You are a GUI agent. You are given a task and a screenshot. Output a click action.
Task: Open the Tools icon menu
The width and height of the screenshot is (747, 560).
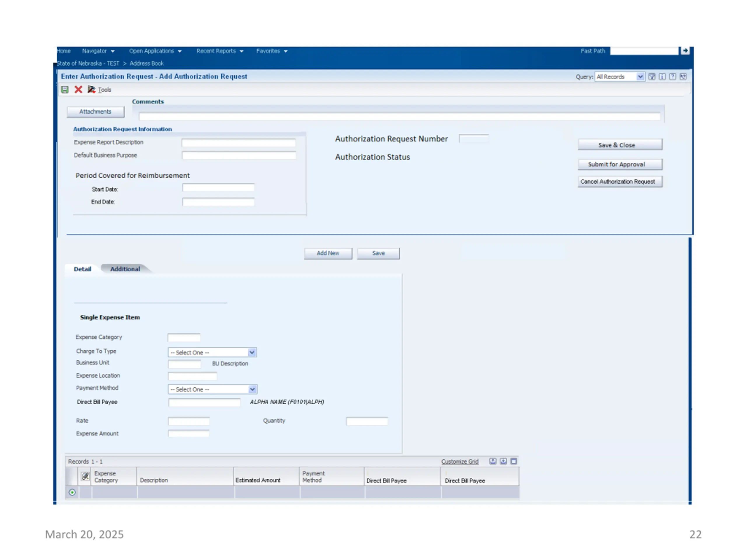(91, 90)
